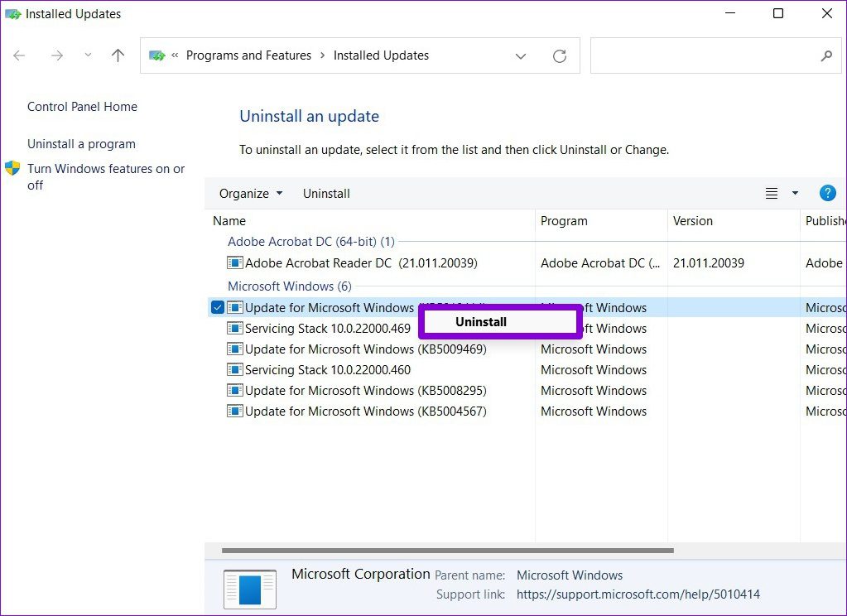This screenshot has width=847, height=616.
Task: Open the Organize dropdown menu
Action: tap(251, 194)
